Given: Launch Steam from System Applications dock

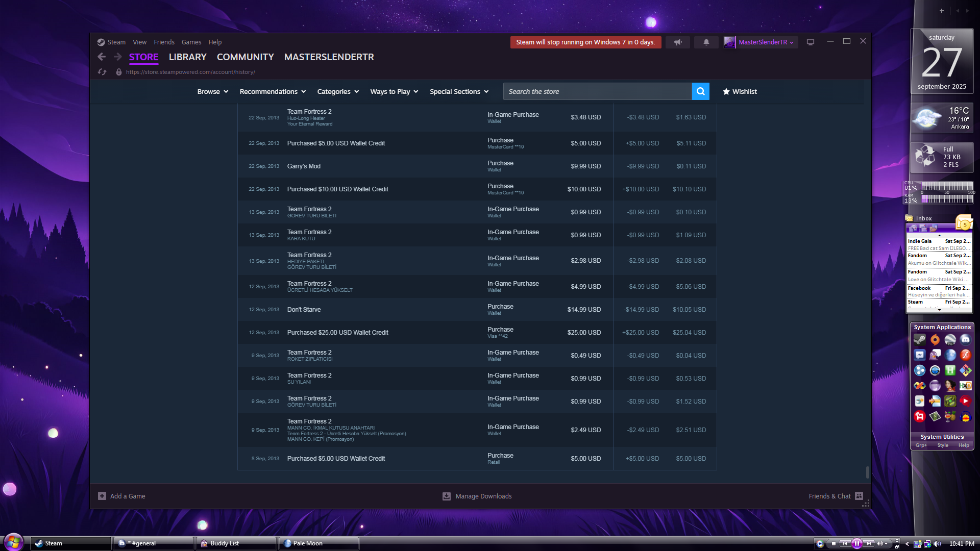Looking at the screenshot, I should 920,340.
